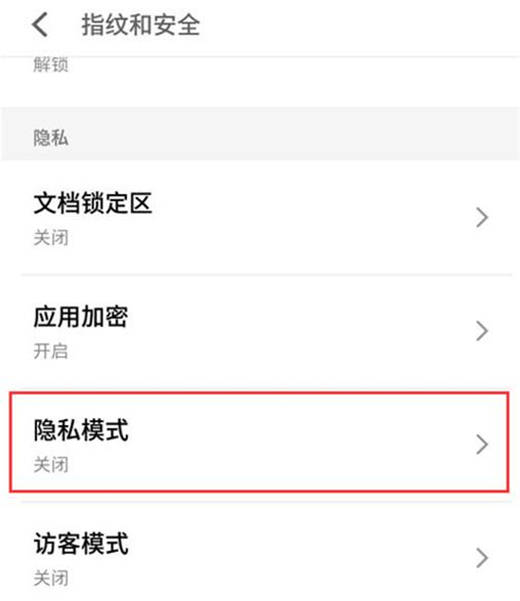Tap the 关闭 status under 隐私模式
The image size is (520, 601).
[51, 465]
